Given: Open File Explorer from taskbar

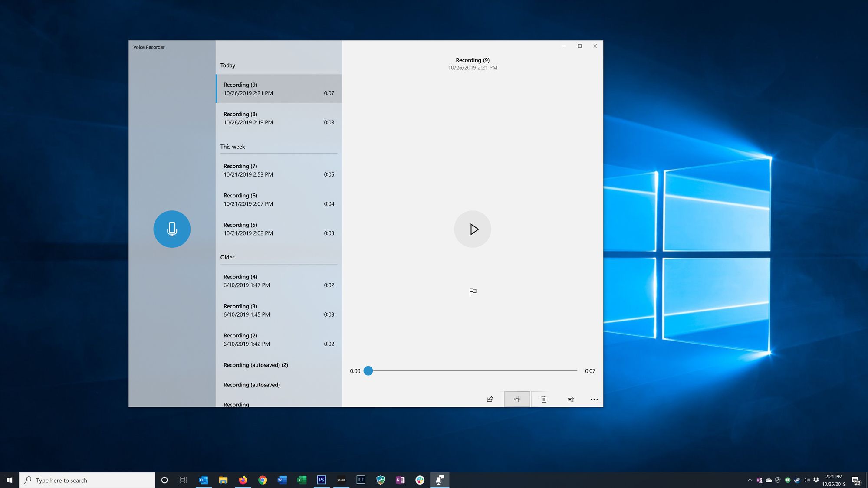Looking at the screenshot, I should pos(223,480).
